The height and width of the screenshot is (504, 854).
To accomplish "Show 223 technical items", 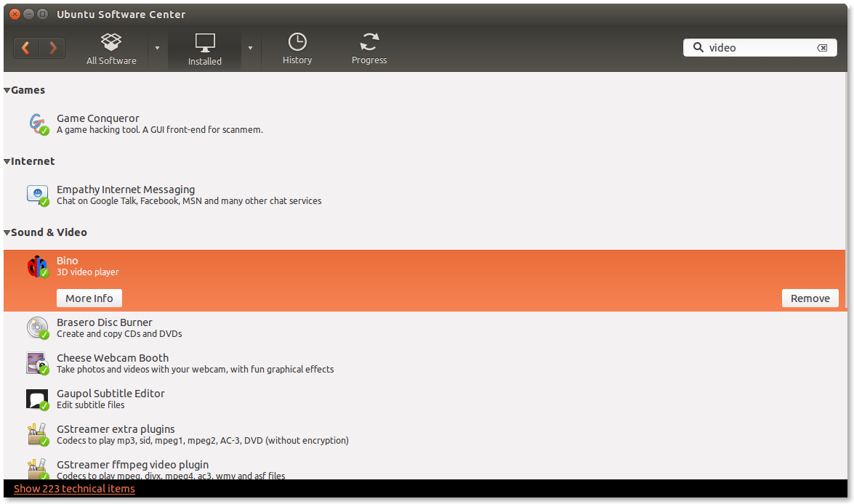I will click(75, 489).
